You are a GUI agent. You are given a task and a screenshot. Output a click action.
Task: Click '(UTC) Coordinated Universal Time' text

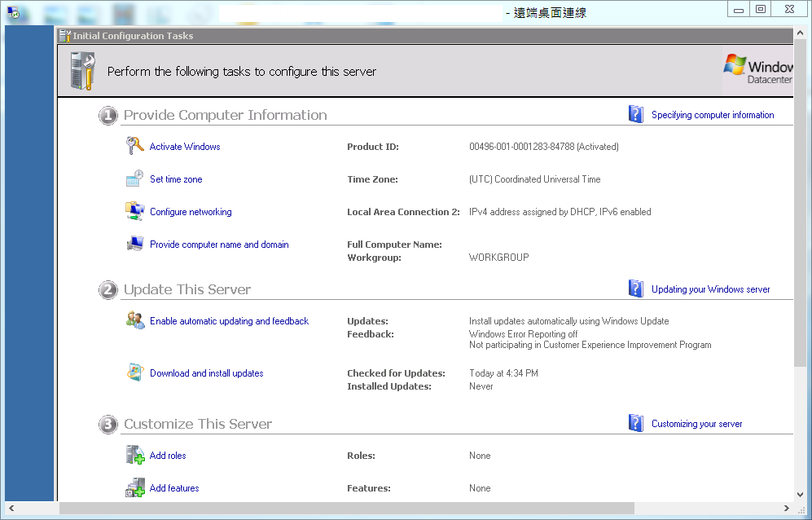[534, 179]
